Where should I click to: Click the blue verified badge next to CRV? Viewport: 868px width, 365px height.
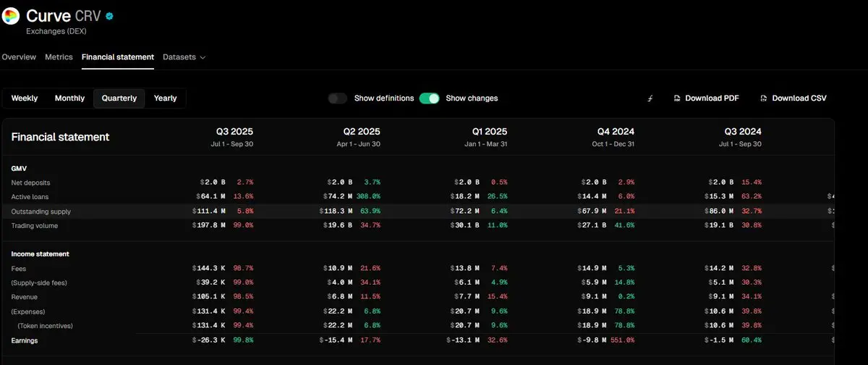coord(109,15)
